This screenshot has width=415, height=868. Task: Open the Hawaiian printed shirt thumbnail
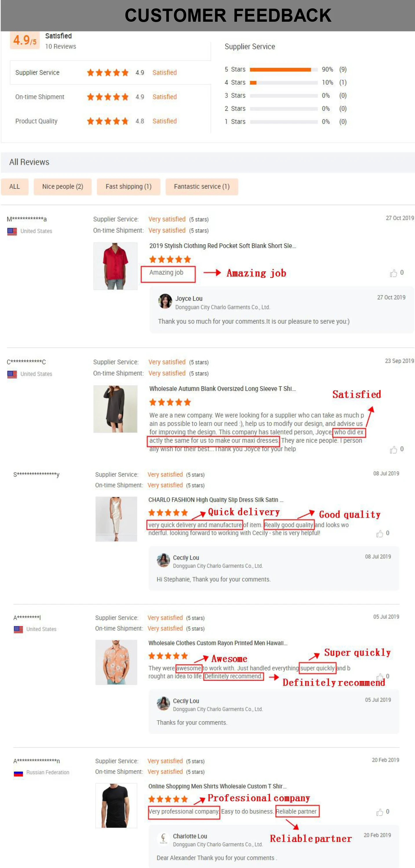click(x=116, y=662)
